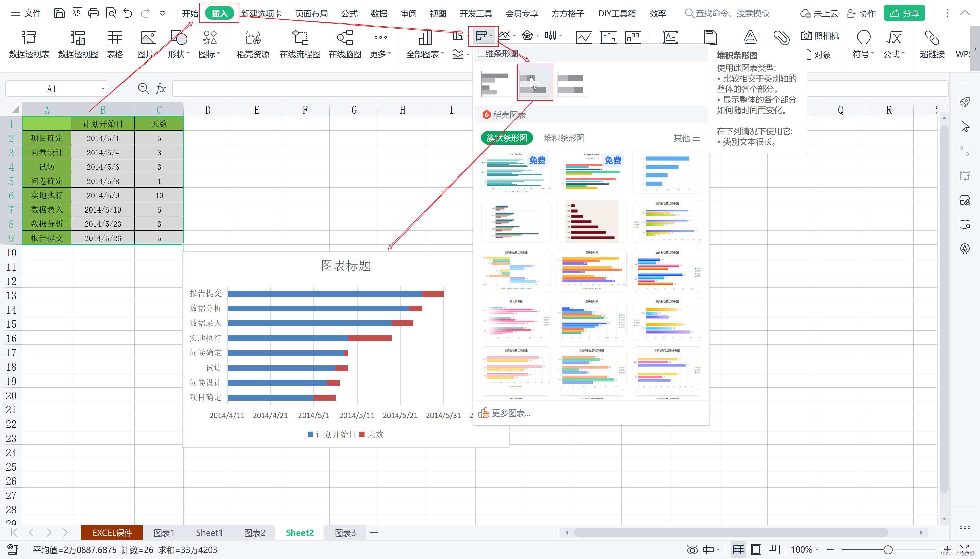Click the green Share (分享) button
Image resolution: width=980 pixels, height=559 pixels.
[x=904, y=14]
